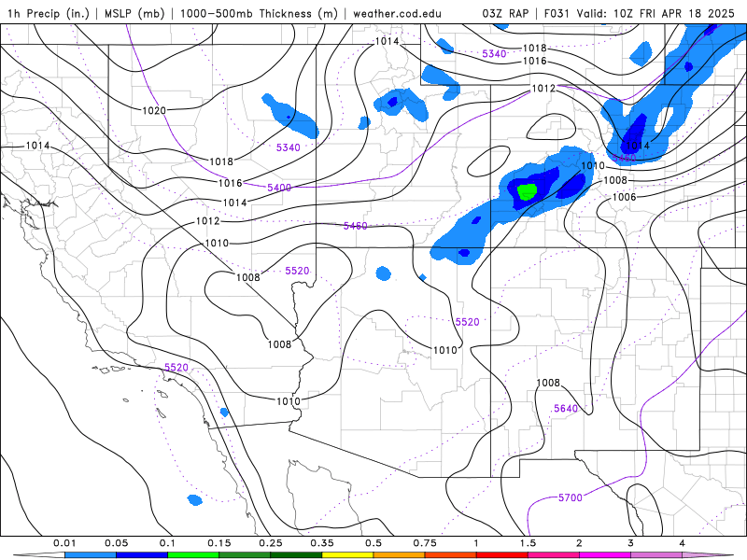Click the 0.15 legend value
Screen dimensions: 747x560
(219, 543)
